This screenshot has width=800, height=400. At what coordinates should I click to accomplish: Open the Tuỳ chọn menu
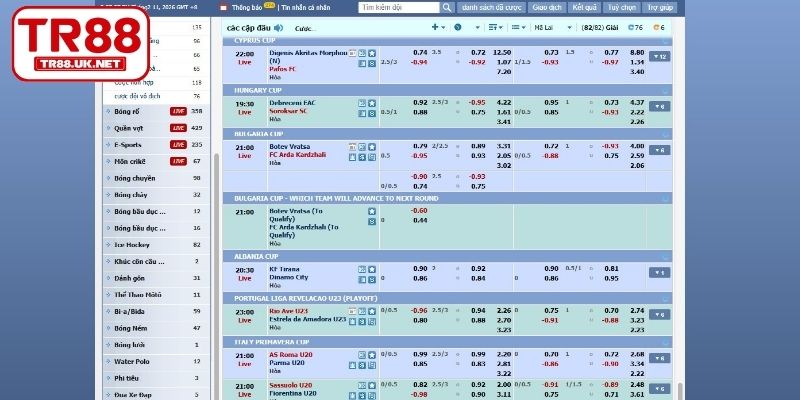[621, 8]
